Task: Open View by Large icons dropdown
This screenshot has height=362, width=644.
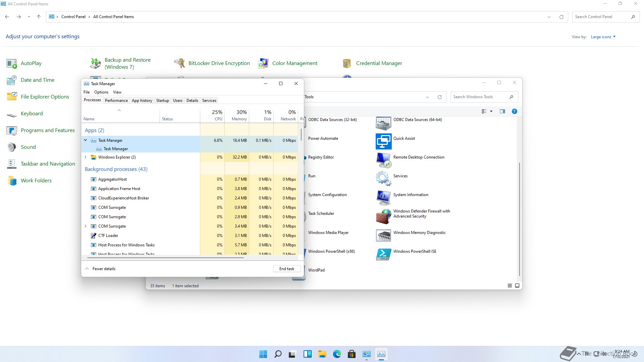Action: (603, 37)
